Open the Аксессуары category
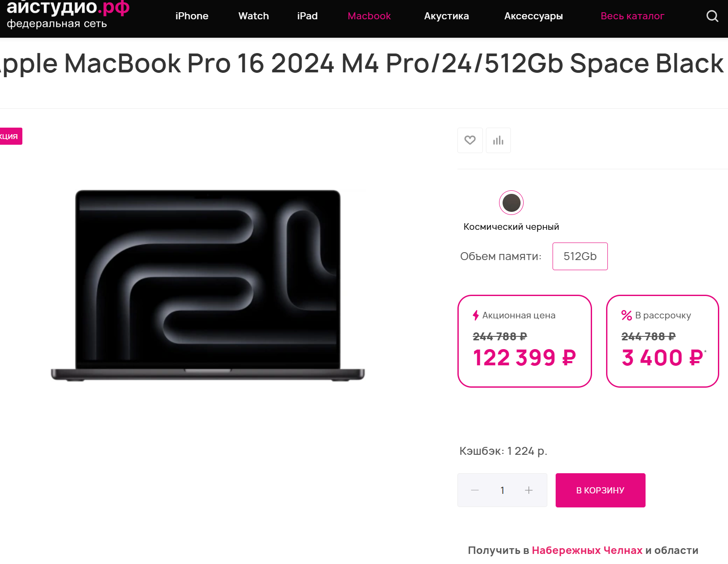Viewport: 728px width, 564px height. (x=533, y=16)
